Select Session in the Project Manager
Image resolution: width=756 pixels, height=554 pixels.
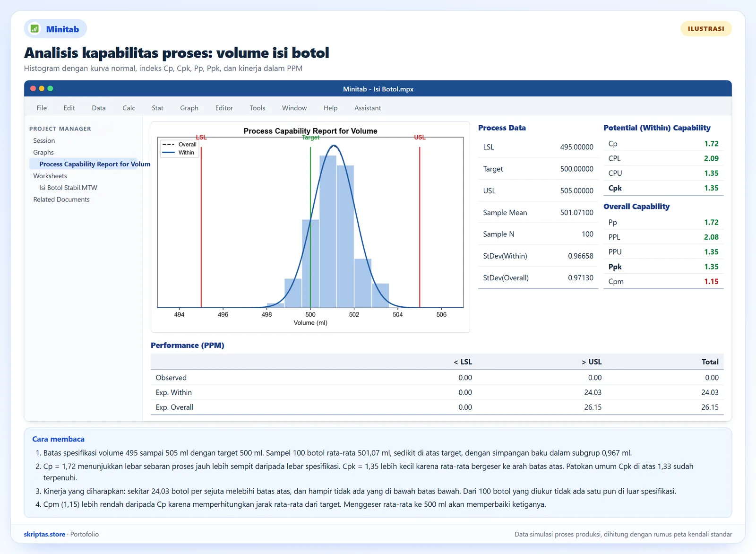(x=44, y=140)
